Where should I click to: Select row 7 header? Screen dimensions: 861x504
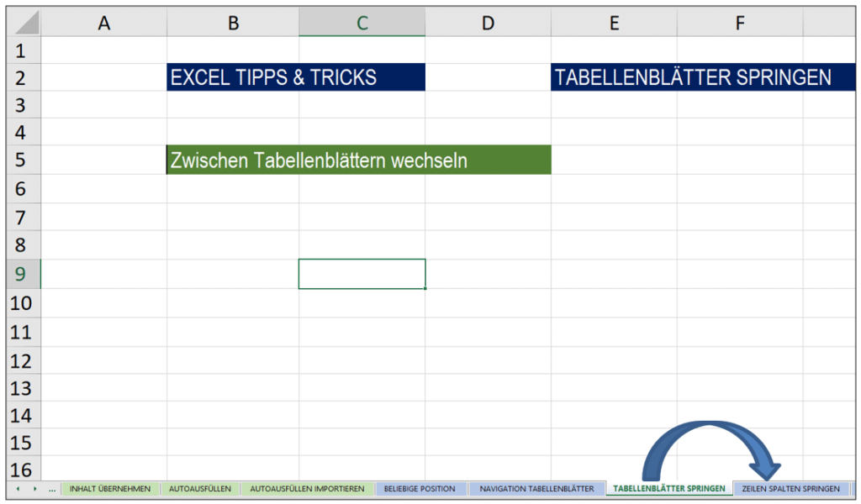point(23,218)
